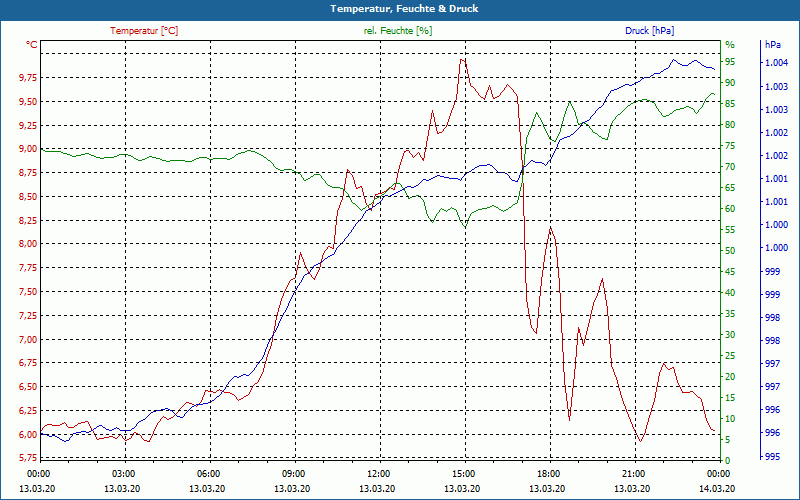Viewport: 800px width, 500px height.
Task: Click the humidity tick "90"
Action: [730, 83]
